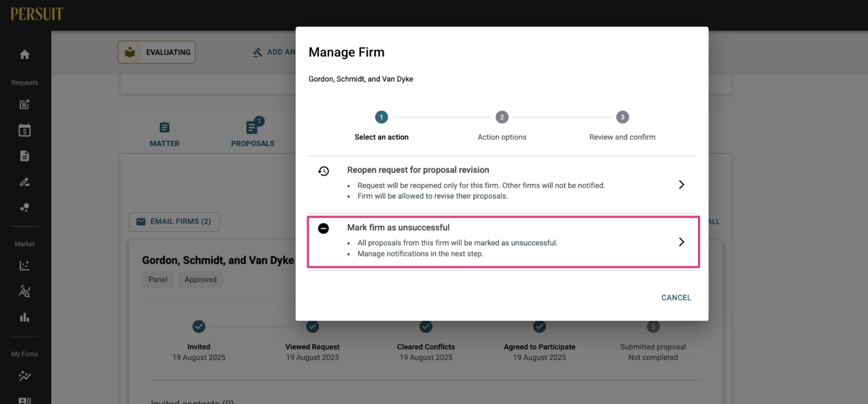This screenshot has height=404, width=868.
Task: Expand Reopen request option chevron
Action: tap(681, 185)
